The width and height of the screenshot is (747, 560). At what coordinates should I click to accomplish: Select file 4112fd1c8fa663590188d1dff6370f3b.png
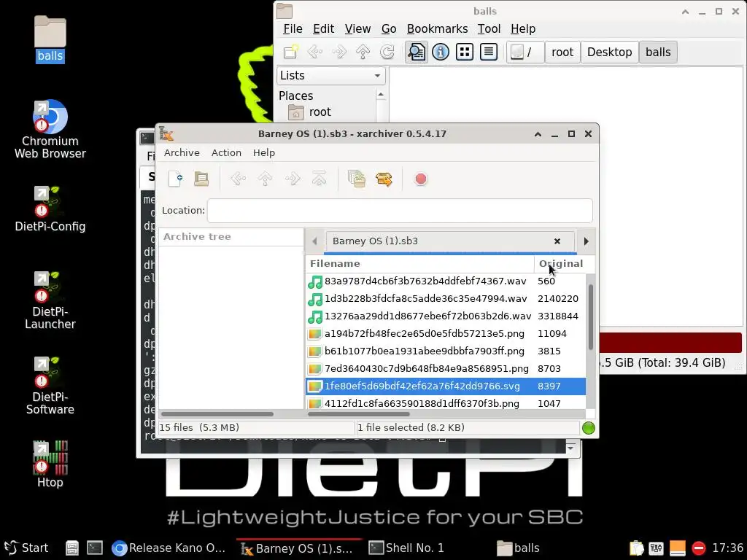click(446, 402)
